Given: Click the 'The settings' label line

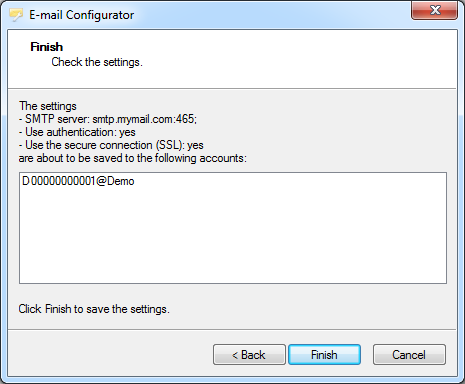Looking at the screenshot, I should click(x=48, y=106).
